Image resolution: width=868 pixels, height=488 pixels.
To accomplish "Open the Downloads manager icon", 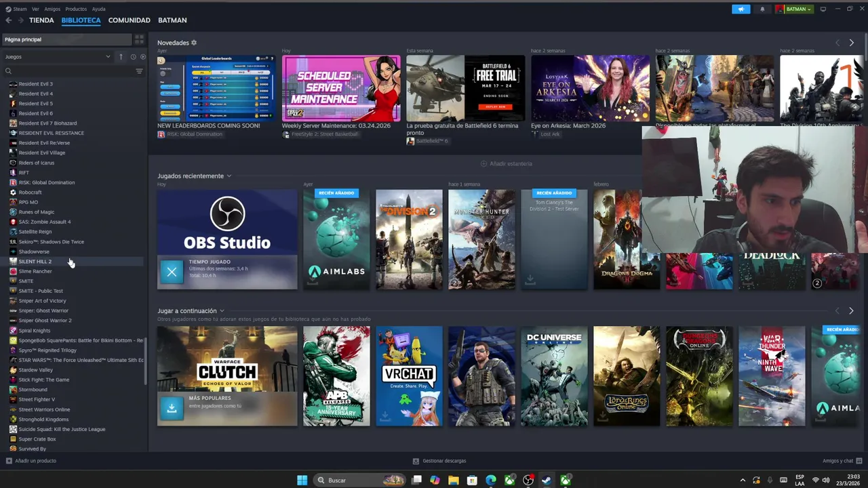I will coord(416,461).
